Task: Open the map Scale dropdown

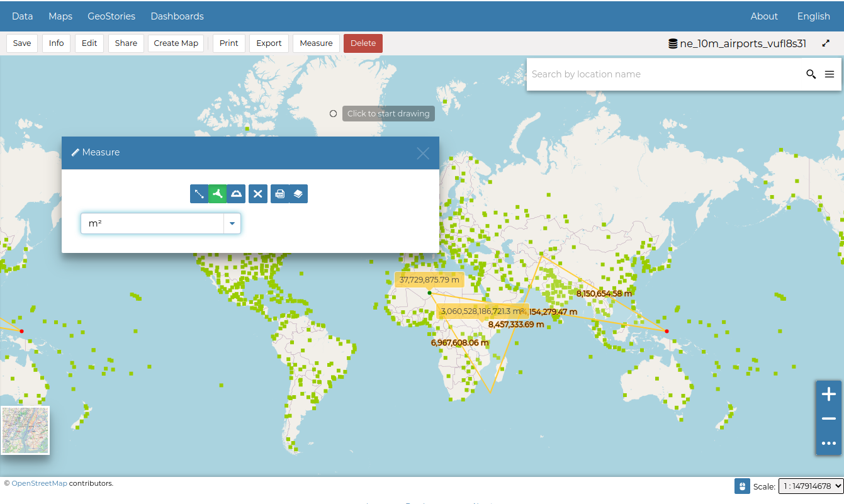Action: (811, 486)
